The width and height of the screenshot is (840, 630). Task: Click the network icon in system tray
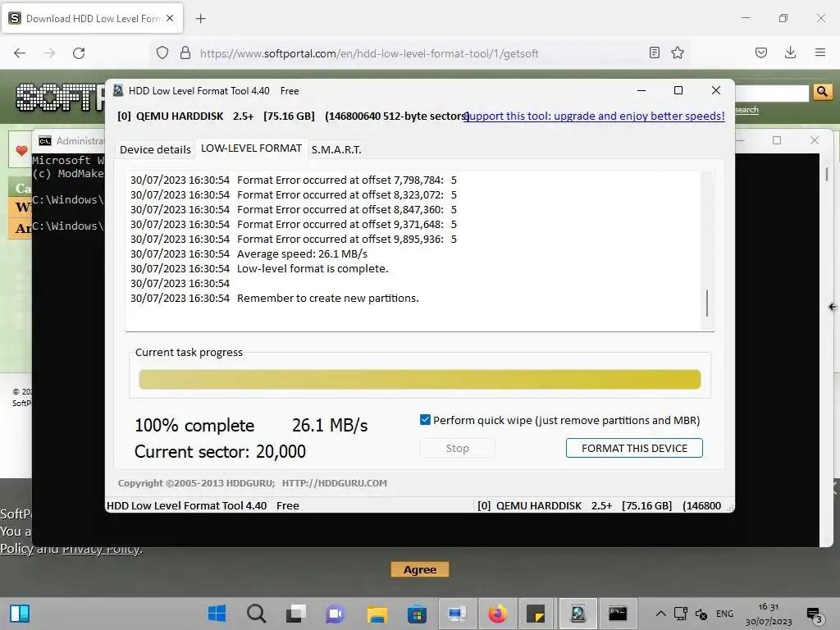pyautogui.click(x=680, y=614)
